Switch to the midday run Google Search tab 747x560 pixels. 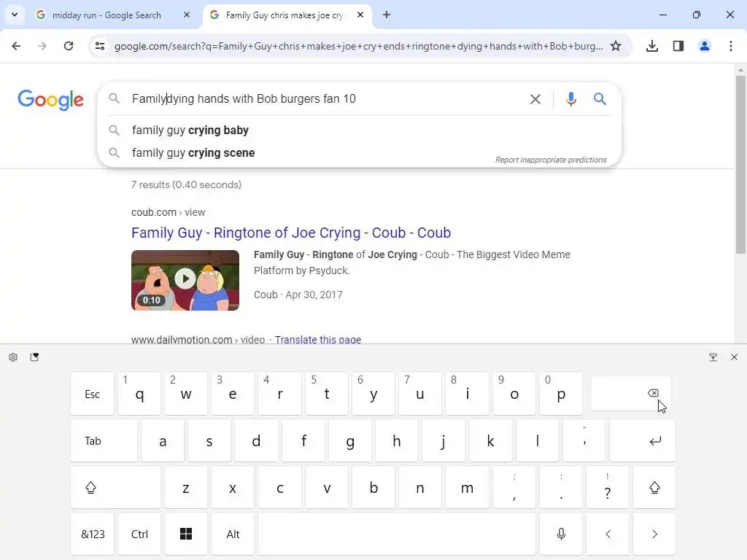pos(106,15)
